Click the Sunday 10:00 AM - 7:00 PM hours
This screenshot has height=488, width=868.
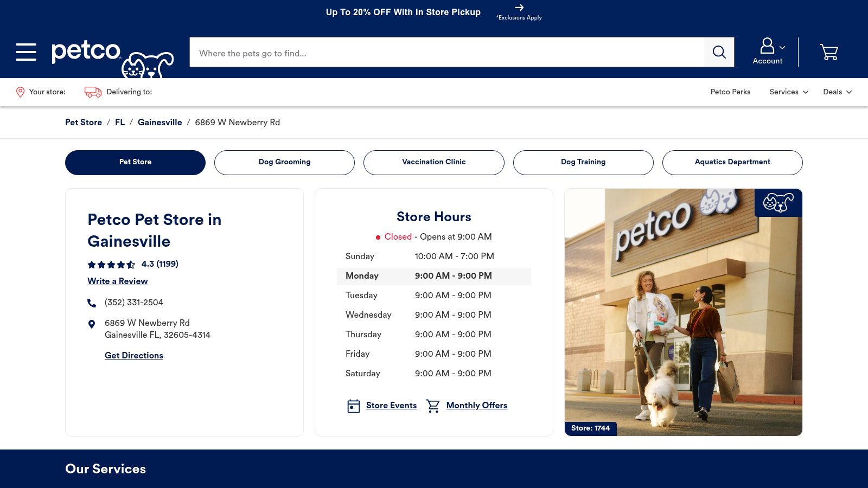tap(455, 256)
